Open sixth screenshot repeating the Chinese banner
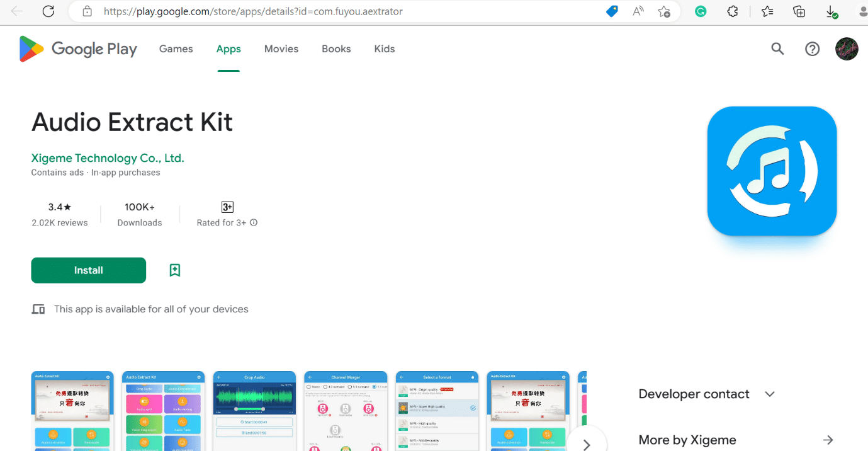The image size is (868, 451). pyautogui.click(x=528, y=411)
